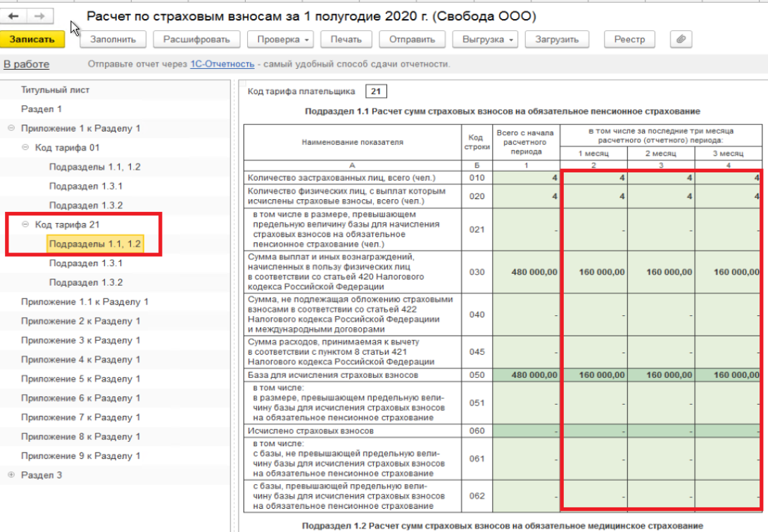Select row 020 first month cell

pos(593,196)
